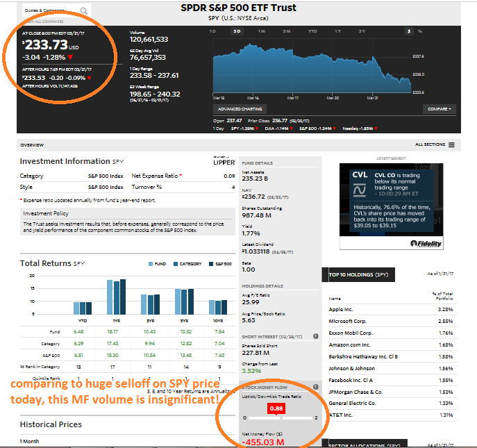The width and height of the screenshot is (477, 448).
Task: Click the 6.29 category YTD return
Action: (78, 343)
